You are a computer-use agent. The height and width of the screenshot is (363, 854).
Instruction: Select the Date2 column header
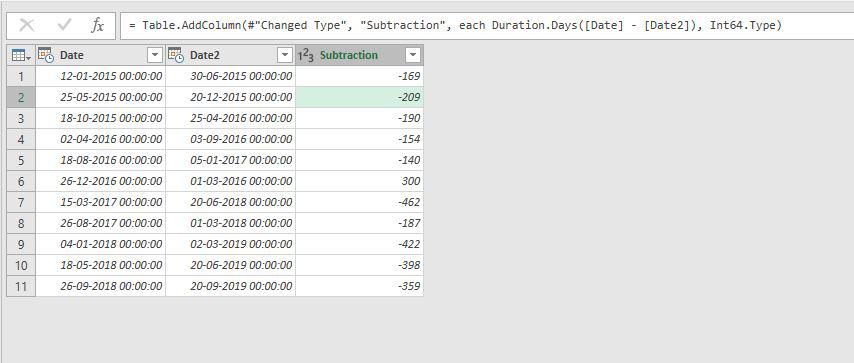pos(230,55)
